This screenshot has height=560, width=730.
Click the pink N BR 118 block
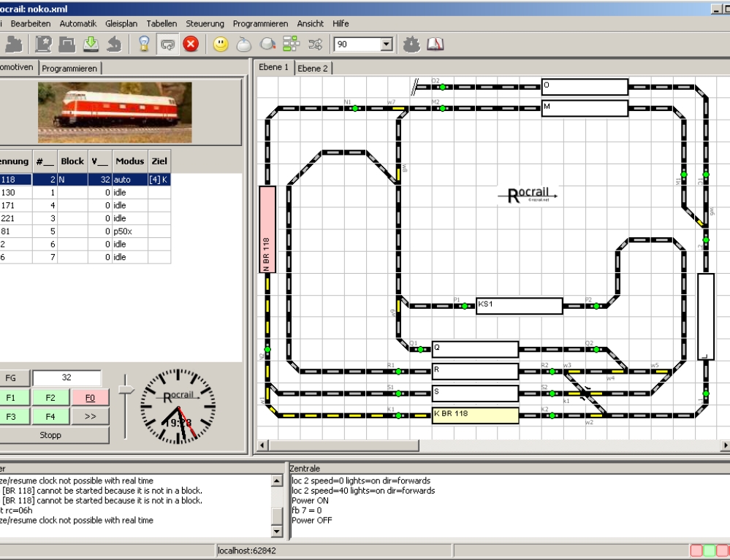(267, 229)
